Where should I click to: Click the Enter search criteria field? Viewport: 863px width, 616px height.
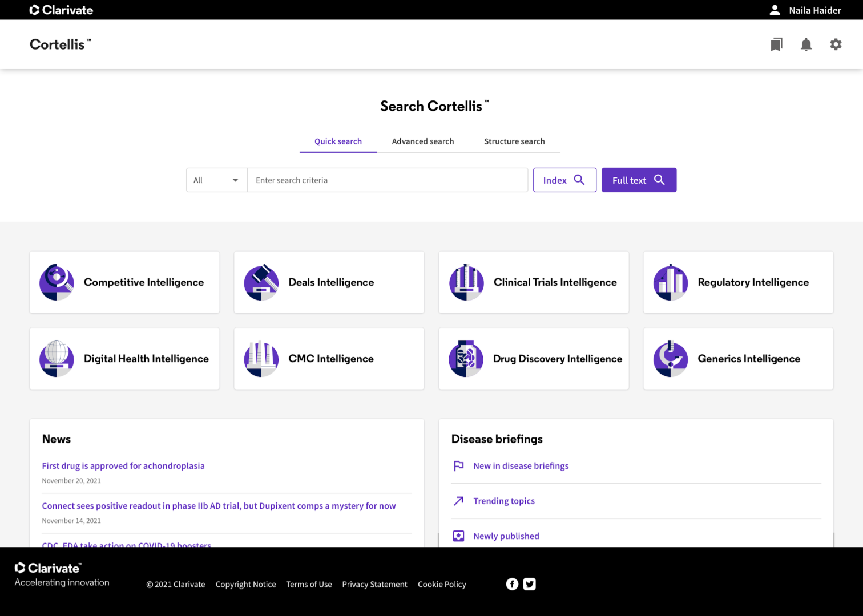(387, 180)
